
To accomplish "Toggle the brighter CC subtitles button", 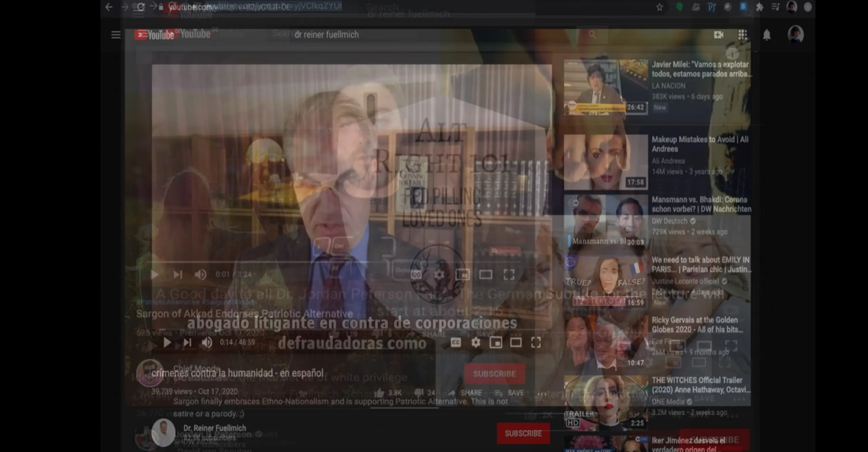I will [455, 342].
